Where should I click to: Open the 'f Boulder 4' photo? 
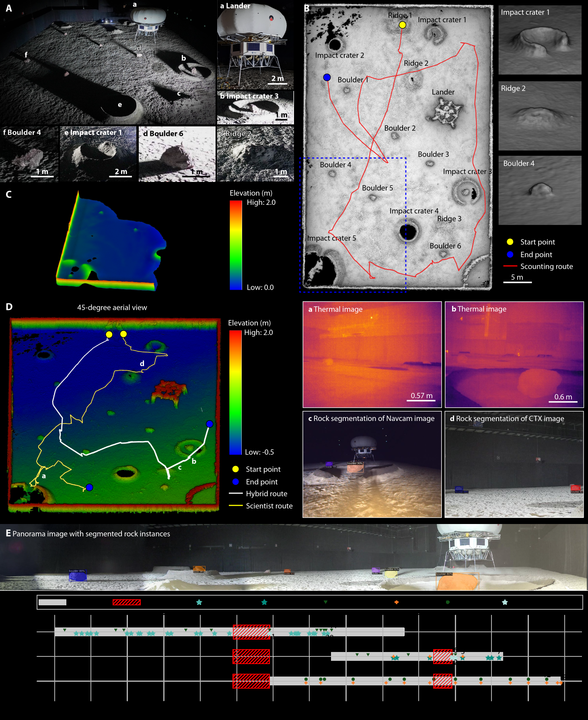coord(29,154)
